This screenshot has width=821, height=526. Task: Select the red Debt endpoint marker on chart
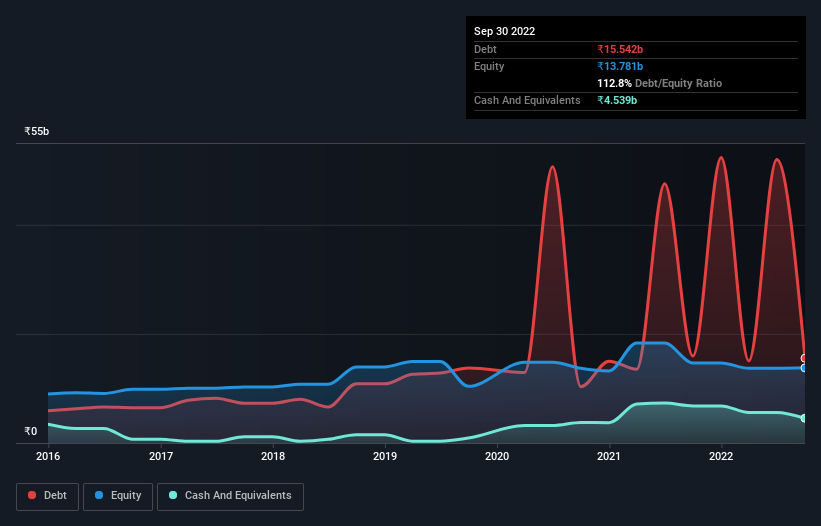[x=804, y=359]
